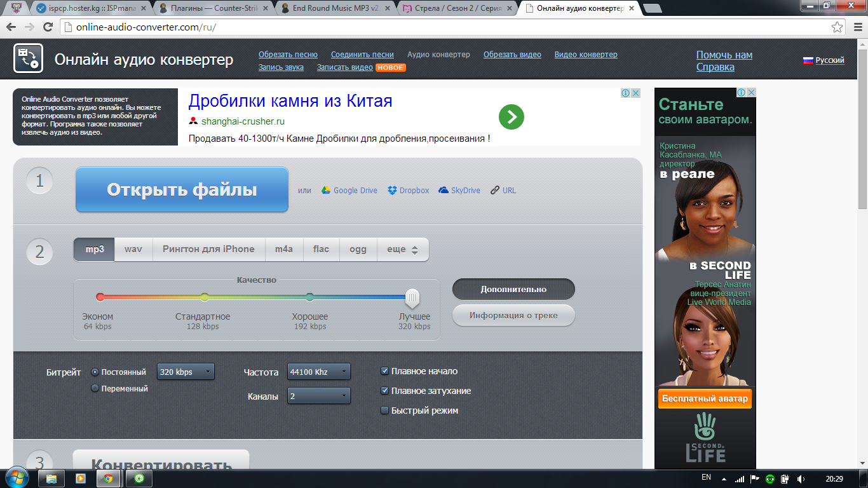This screenshot has height=488, width=868.
Task: Bookmark page with the star icon
Action: coord(837,27)
